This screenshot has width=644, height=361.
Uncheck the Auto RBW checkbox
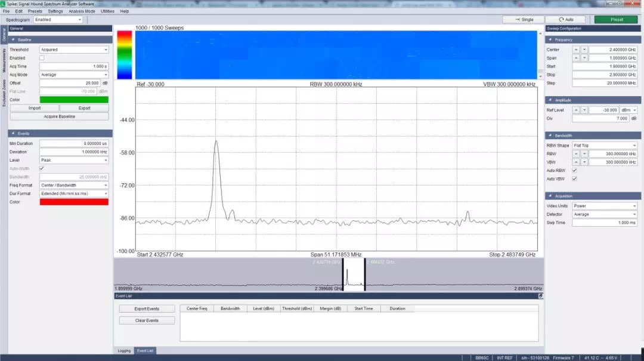click(574, 170)
